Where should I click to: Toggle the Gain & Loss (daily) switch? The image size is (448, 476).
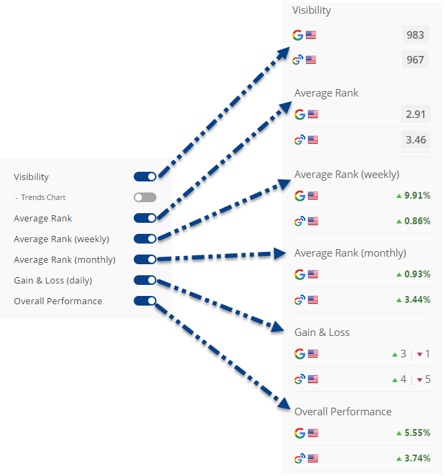(145, 280)
